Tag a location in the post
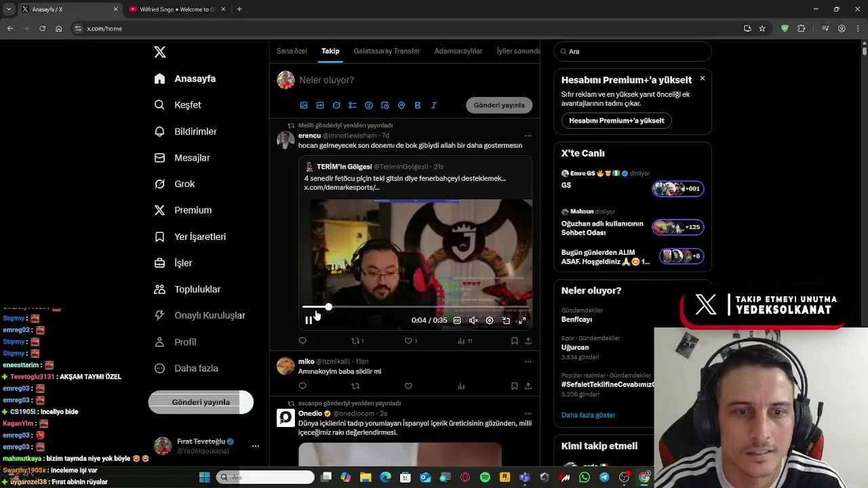 (401, 105)
